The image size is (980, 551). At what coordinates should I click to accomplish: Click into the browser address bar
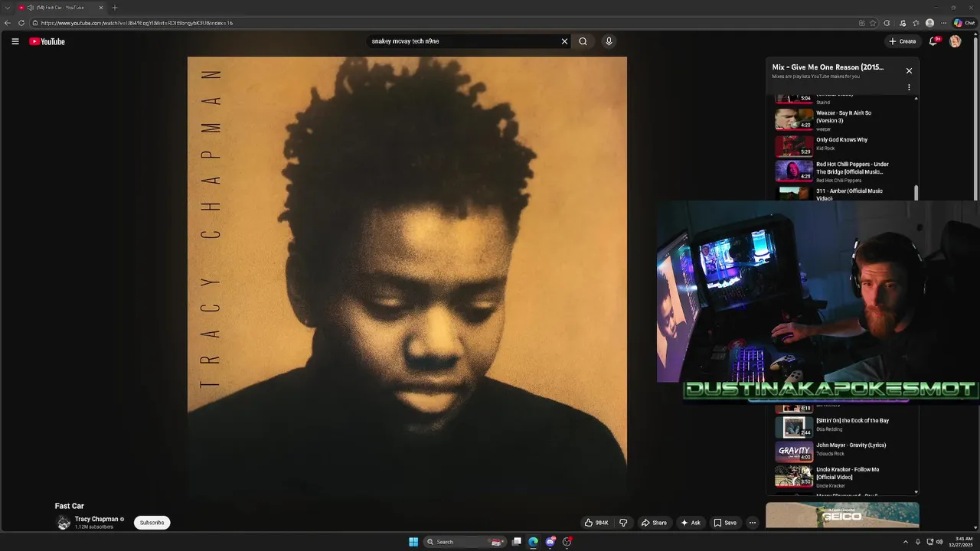[444, 23]
